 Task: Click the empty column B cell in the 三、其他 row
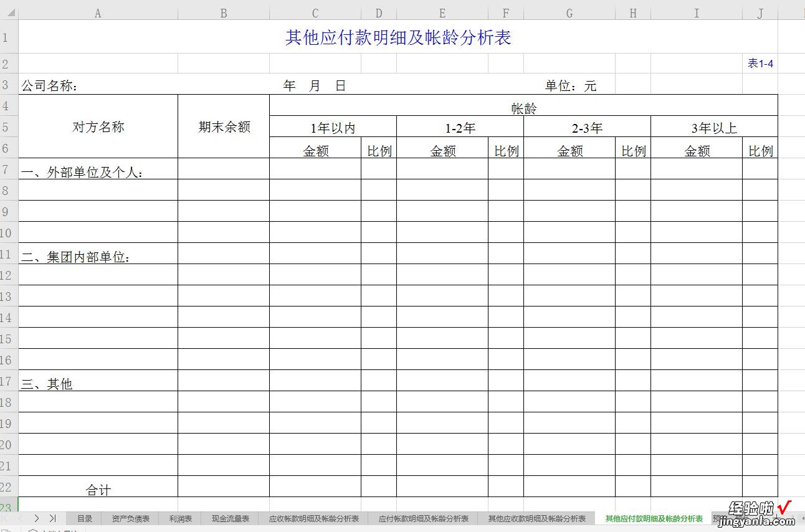coord(224,381)
